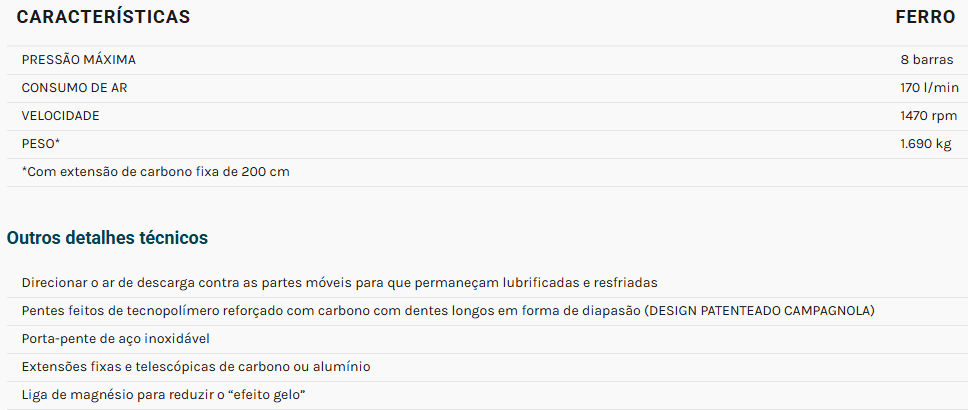Click the Pentes feitos de tecnopolímero line
The image size is (968, 410).
coord(448,311)
